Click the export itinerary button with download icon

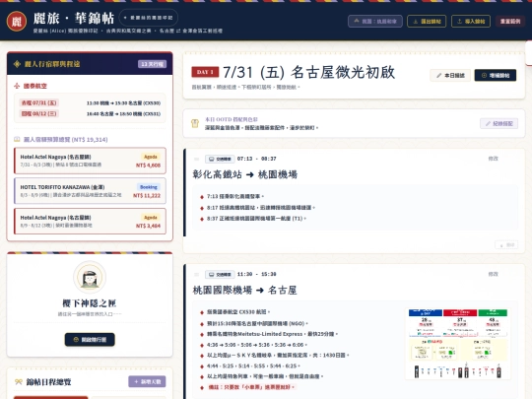coord(427,22)
